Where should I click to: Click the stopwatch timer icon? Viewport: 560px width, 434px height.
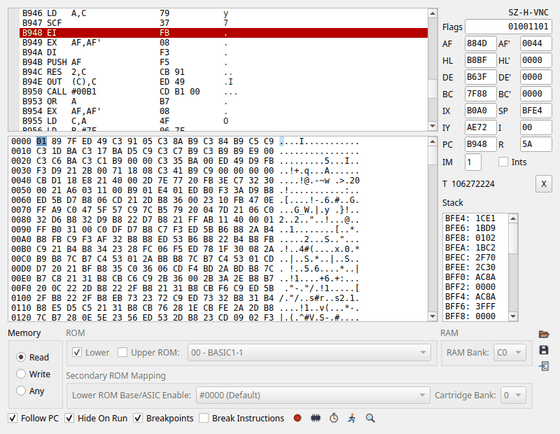(x=334, y=418)
